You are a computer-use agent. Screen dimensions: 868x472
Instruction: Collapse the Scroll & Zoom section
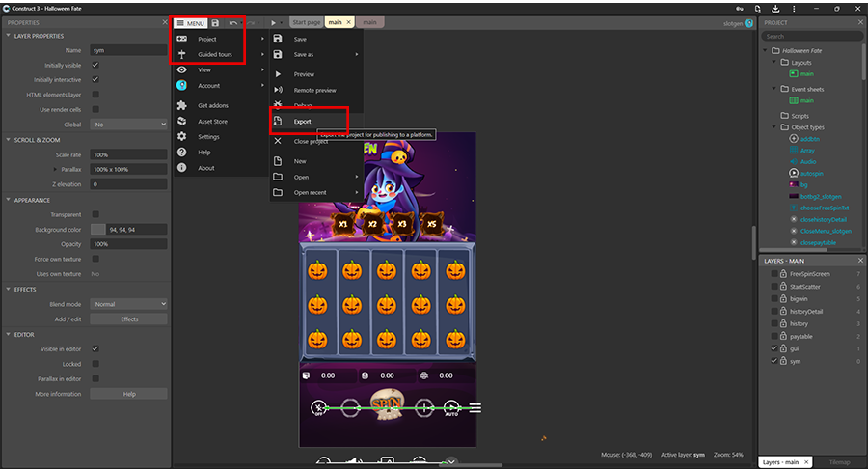coord(9,140)
